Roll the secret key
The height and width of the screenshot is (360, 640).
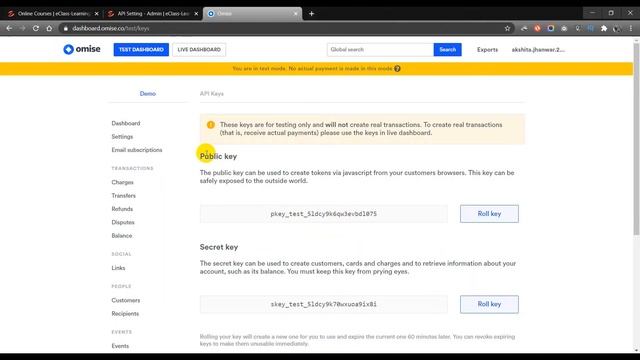click(x=489, y=304)
